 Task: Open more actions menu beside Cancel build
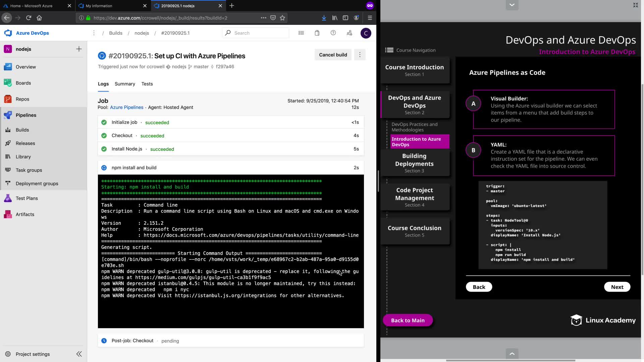[360, 55]
